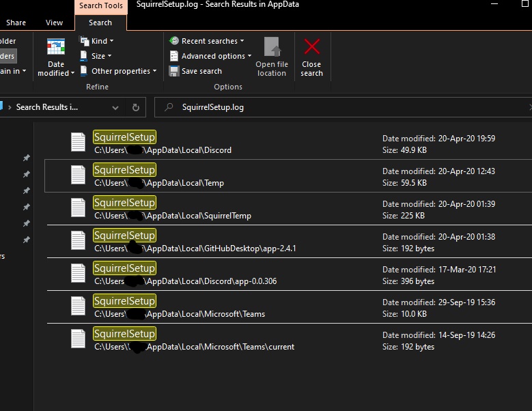Select SquirrelSetup in Local\SquirrelTemp
The height and width of the screenshot is (411, 532).
tap(124, 203)
